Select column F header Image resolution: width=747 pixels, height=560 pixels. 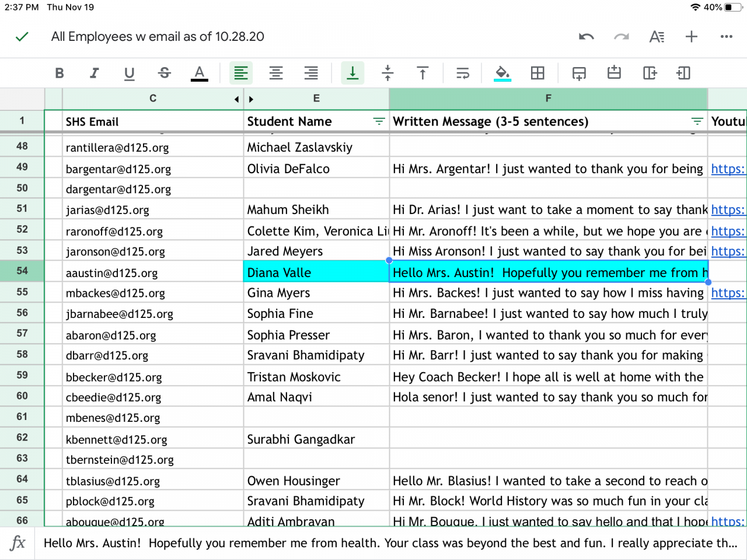[x=547, y=99]
